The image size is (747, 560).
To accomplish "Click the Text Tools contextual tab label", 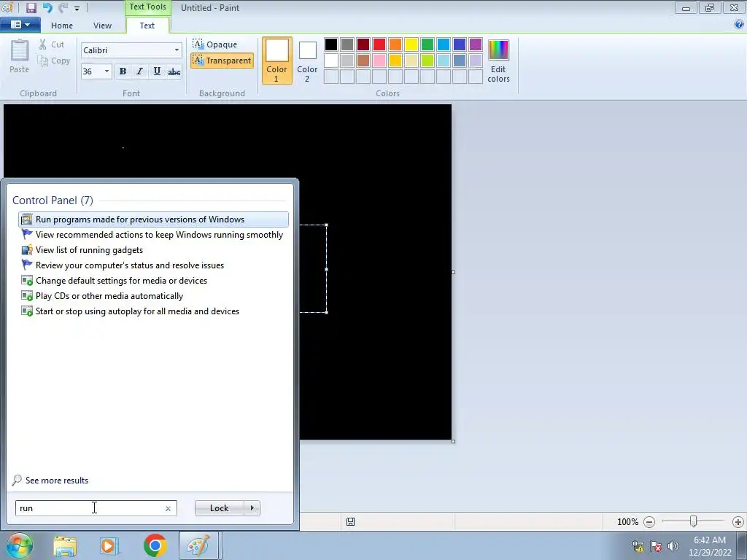I will [x=147, y=7].
